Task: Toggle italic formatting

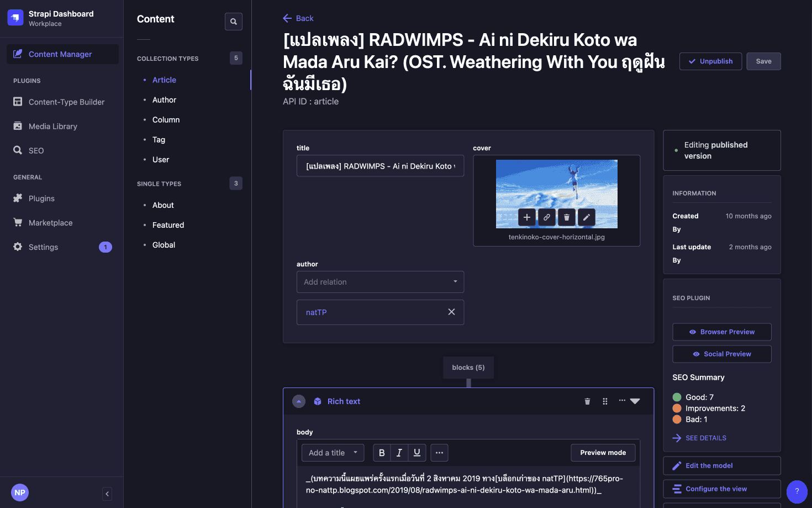Action: [x=399, y=453]
